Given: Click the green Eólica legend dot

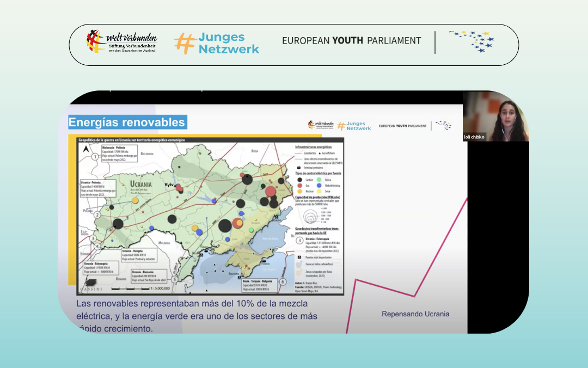Looking at the screenshot, I should coord(319,180).
